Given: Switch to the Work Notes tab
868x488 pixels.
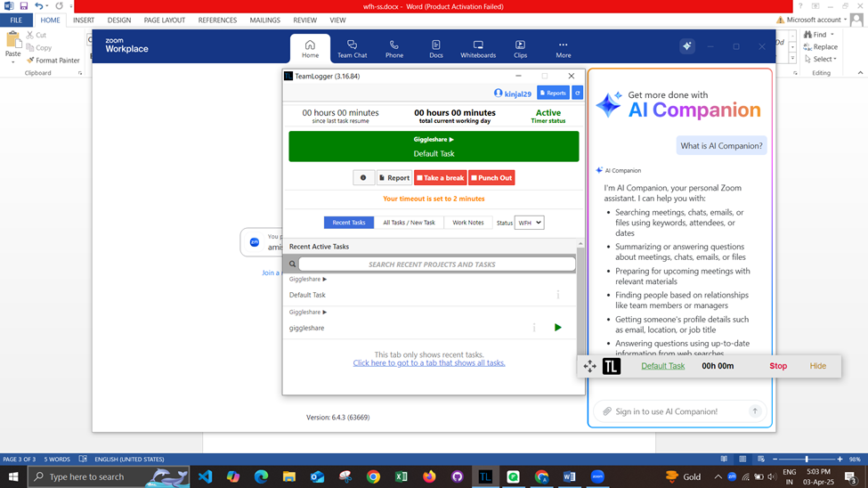Looking at the screenshot, I should [x=467, y=223].
